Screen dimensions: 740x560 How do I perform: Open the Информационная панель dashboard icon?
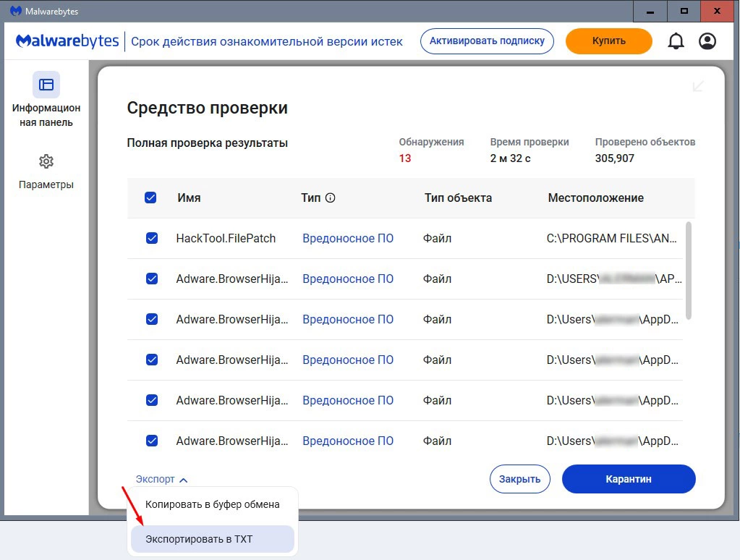46,85
